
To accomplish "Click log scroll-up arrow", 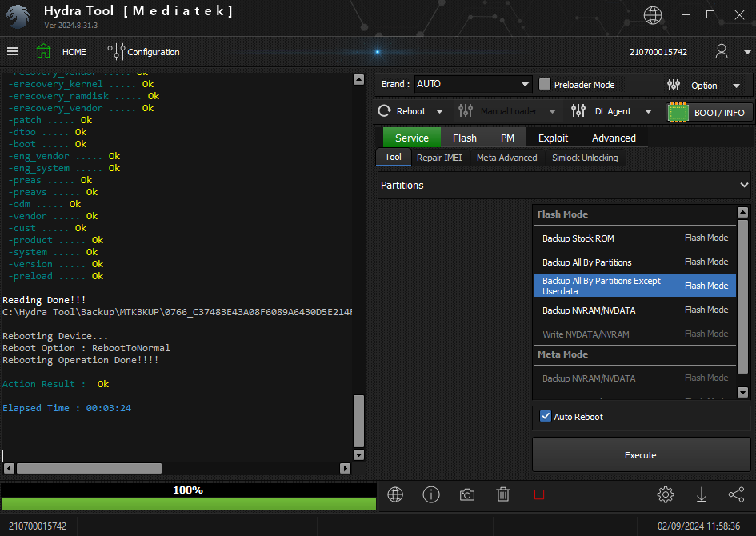I will (x=358, y=79).
